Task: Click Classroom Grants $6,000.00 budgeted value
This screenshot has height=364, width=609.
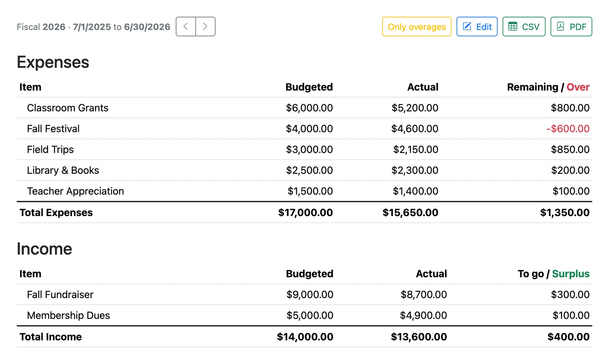Action: tap(309, 108)
